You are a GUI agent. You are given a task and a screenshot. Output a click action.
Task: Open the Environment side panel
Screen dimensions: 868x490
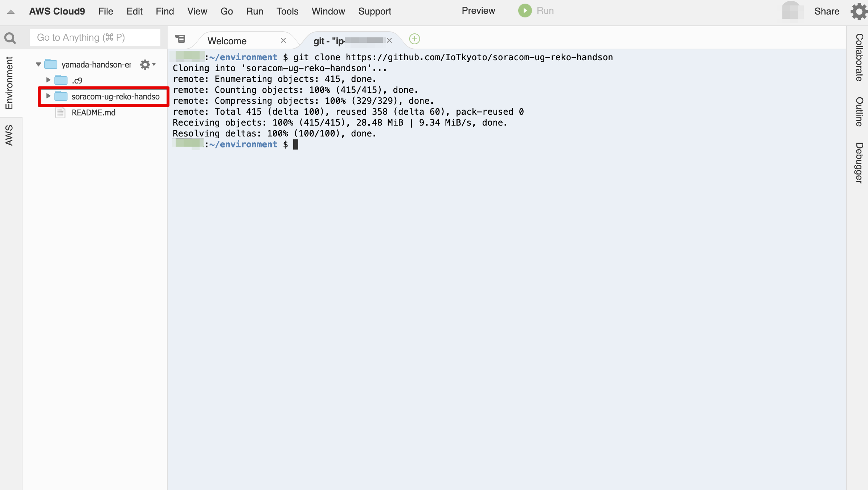pos(9,83)
